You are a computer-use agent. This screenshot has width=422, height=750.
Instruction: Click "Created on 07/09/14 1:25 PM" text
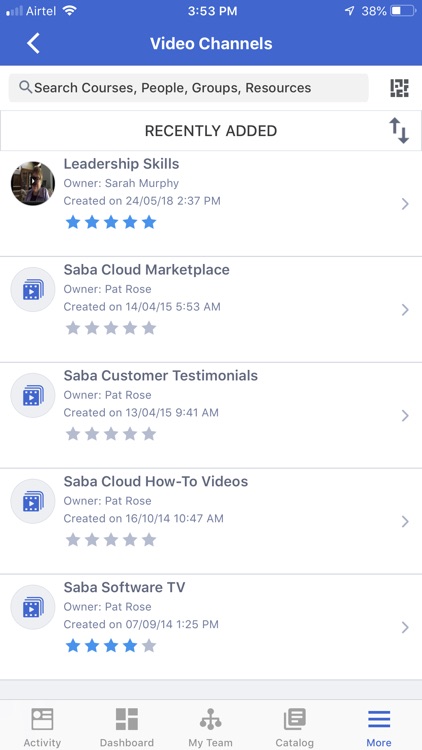[x=141, y=624]
